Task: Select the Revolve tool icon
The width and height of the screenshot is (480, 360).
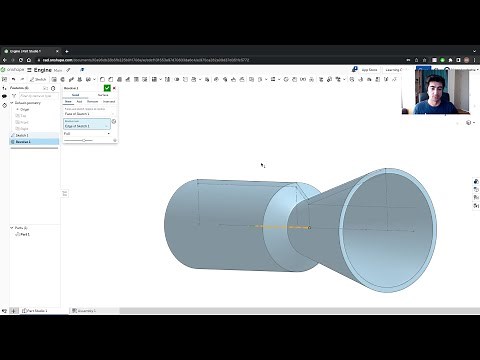Action: coord(62,79)
